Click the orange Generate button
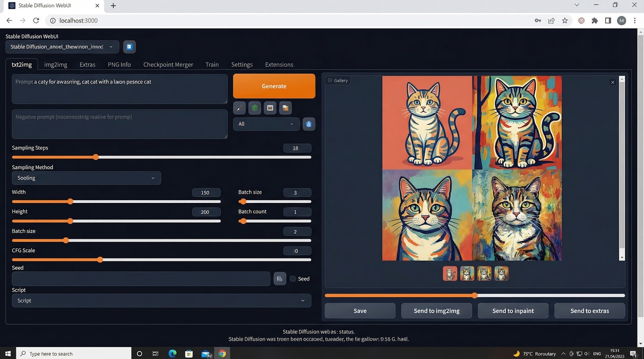Image resolution: width=644 pixels, height=359 pixels. tap(274, 86)
